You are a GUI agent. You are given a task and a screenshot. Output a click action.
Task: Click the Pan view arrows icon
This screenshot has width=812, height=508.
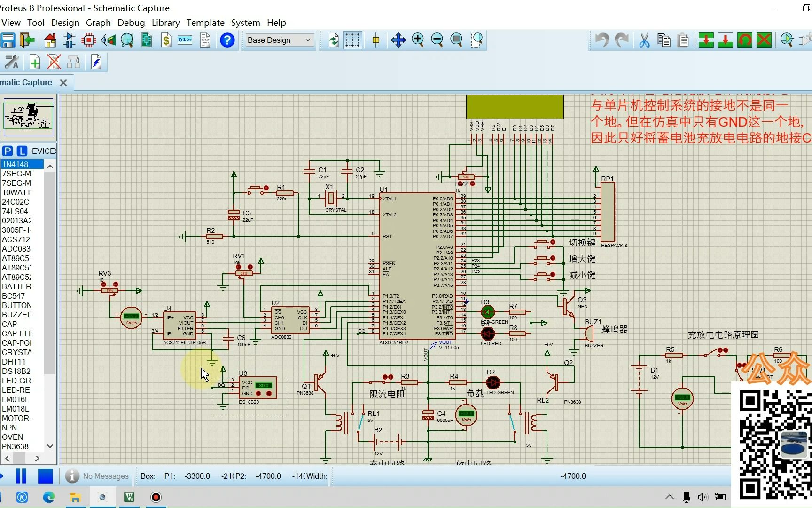click(398, 40)
